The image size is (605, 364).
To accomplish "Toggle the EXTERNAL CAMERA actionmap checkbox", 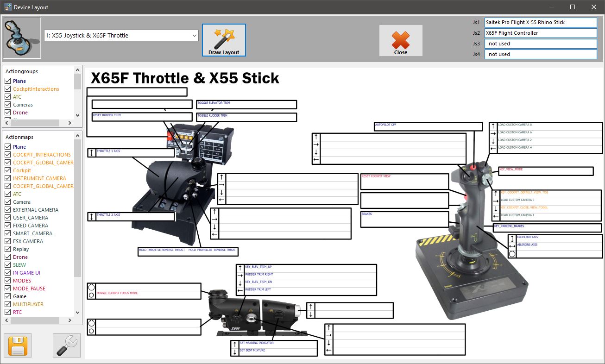I will click(8, 210).
